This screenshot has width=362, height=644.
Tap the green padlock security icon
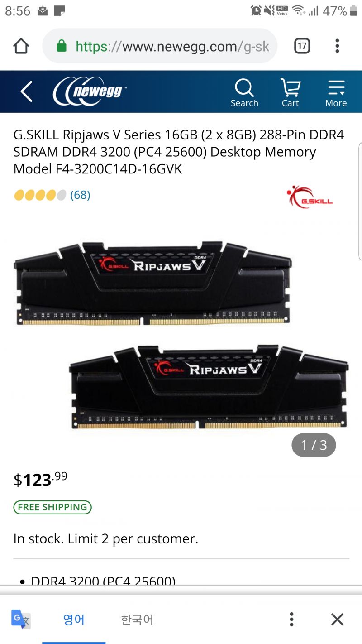tap(62, 46)
